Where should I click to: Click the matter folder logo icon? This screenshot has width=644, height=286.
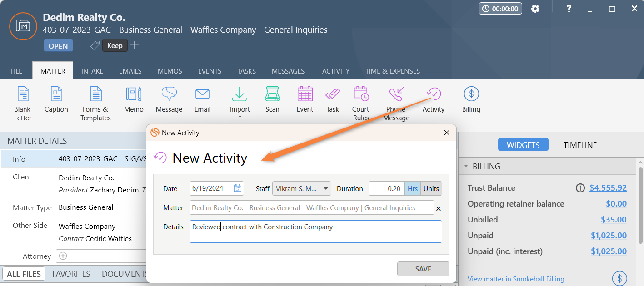[x=23, y=26]
